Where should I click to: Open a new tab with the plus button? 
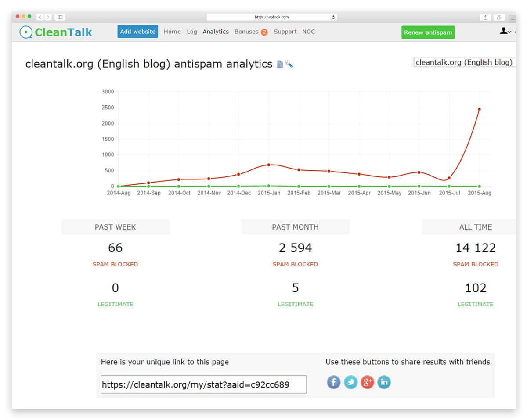(513, 19)
